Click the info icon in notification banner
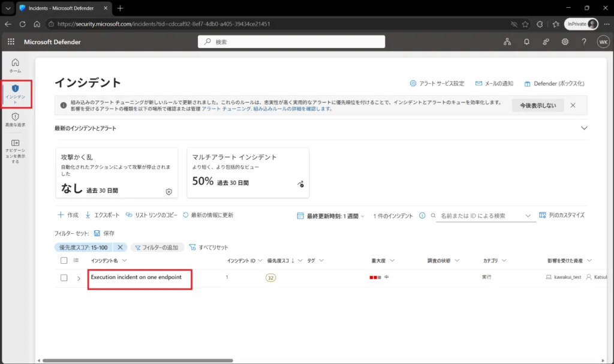The height and width of the screenshot is (364, 614). pos(63,105)
